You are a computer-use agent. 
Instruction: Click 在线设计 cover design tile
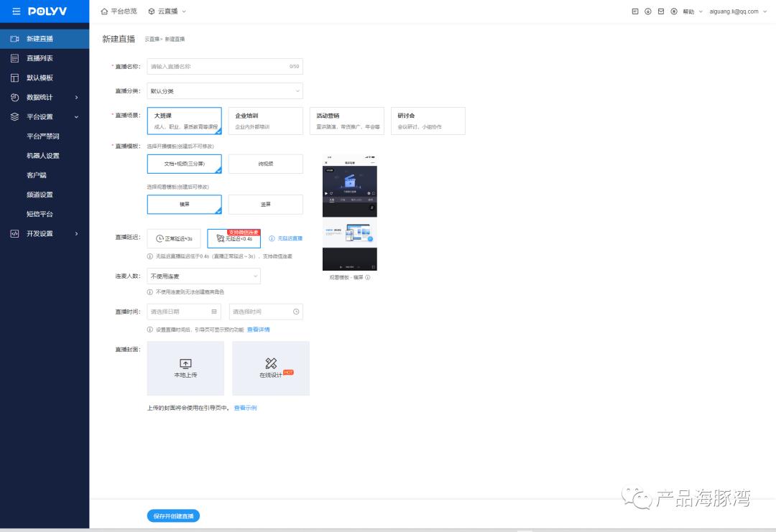pos(271,368)
